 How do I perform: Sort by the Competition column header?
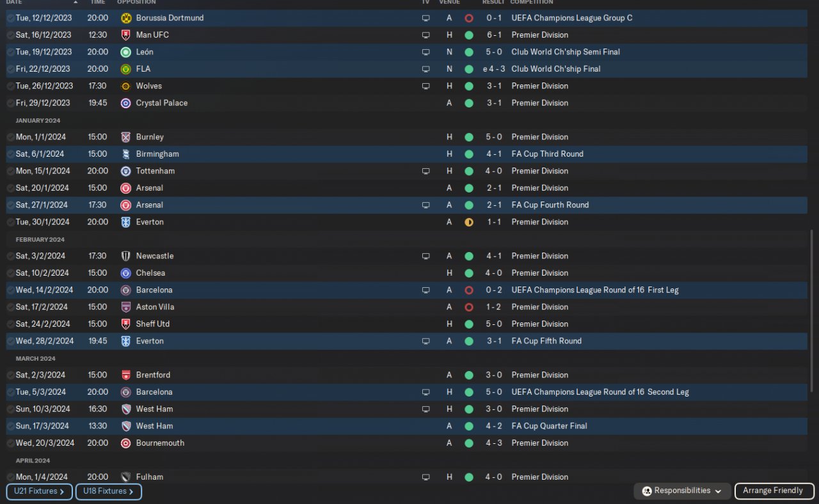tap(531, 3)
